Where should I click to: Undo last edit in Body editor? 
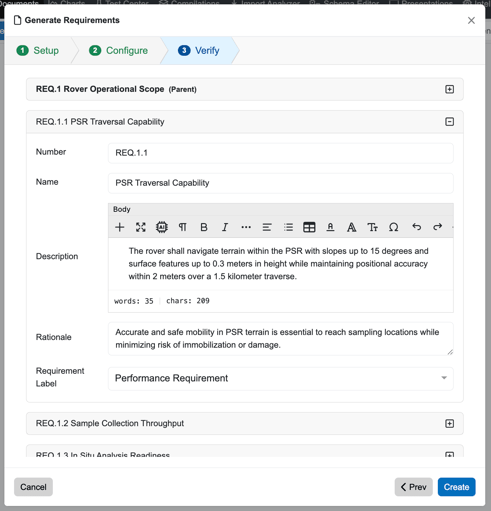tap(416, 227)
